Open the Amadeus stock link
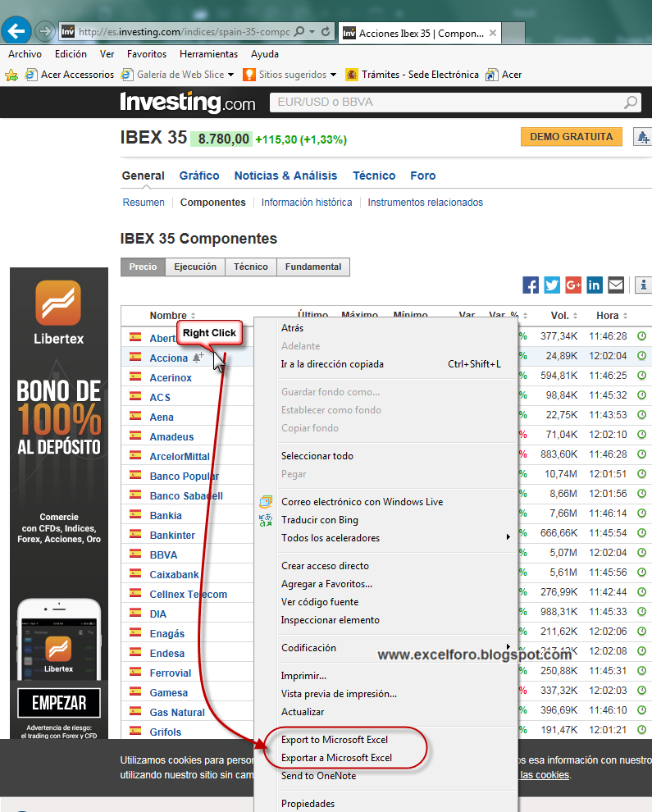The width and height of the screenshot is (652, 812). coord(171,436)
